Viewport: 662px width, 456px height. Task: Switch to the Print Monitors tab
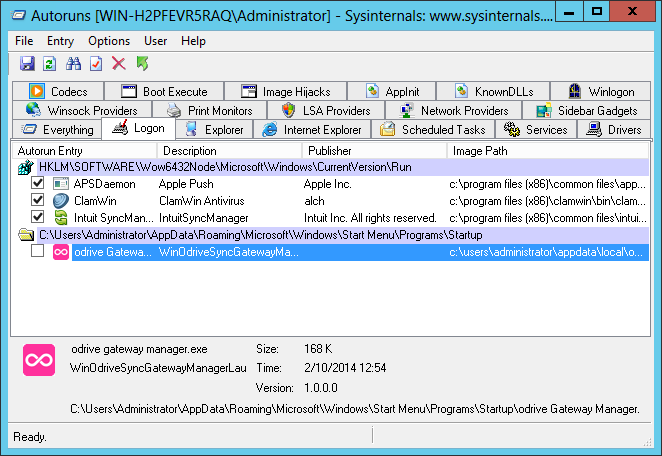coord(210,110)
